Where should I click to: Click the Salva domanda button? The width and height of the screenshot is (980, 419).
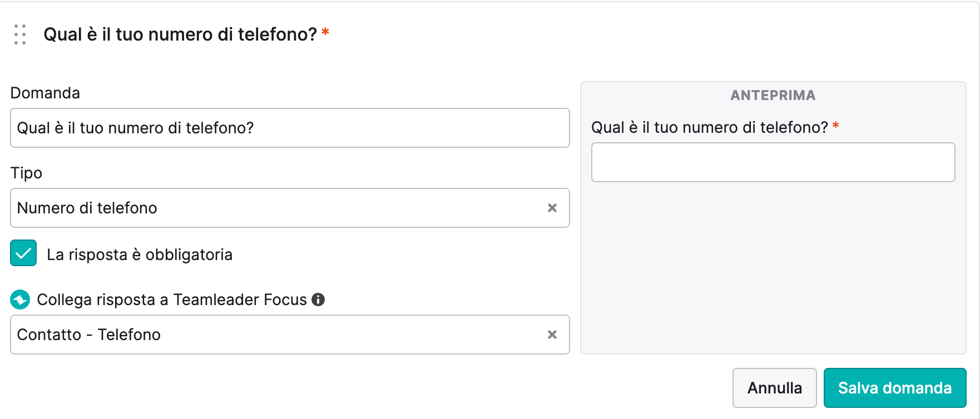click(x=895, y=388)
